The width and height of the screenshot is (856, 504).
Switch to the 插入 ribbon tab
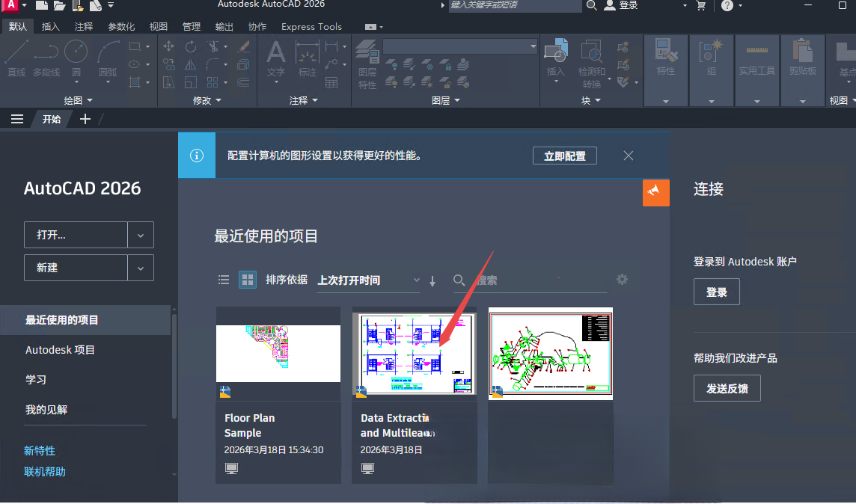51,26
